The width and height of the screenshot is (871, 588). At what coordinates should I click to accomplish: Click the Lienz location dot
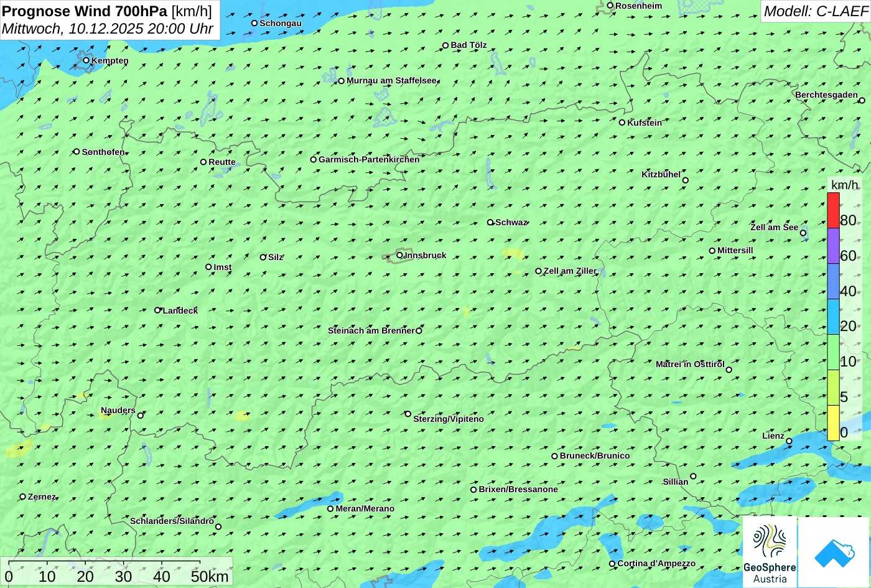789,441
